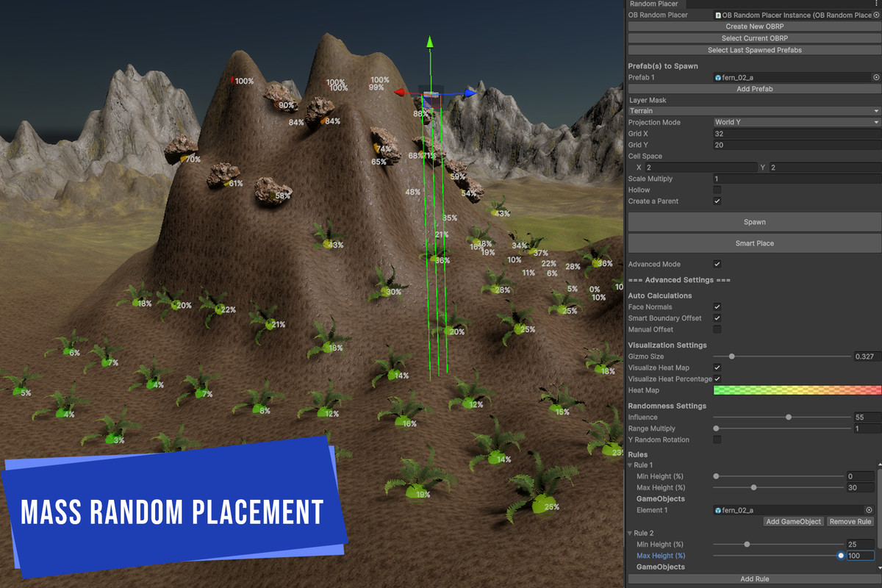882x588 pixels.
Task: Open the Random Placer window kebab menu
Action: (876, 4)
